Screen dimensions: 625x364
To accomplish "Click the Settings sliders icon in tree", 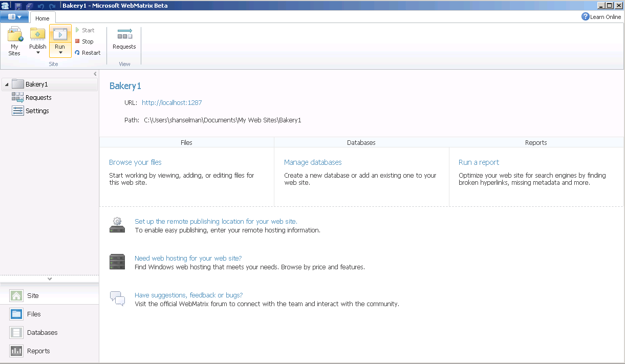I will [x=18, y=111].
